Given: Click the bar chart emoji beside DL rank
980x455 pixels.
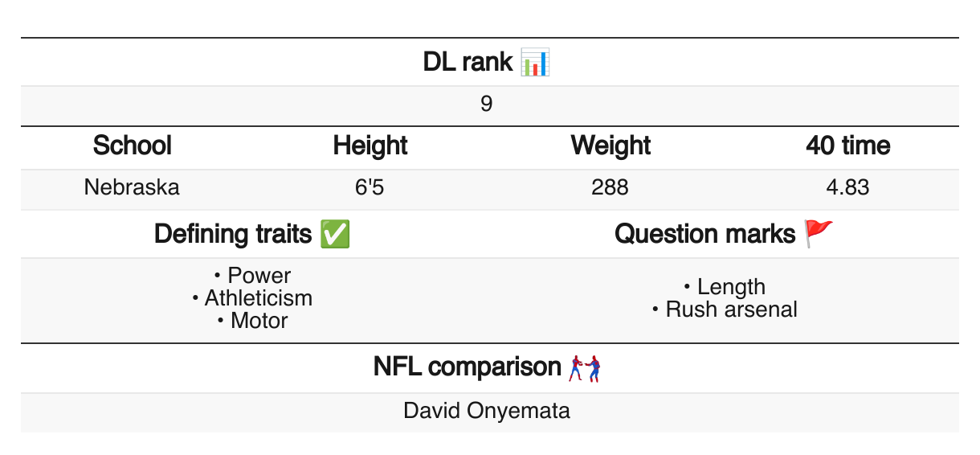Looking at the screenshot, I should pyautogui.click(x=535, y=62).
